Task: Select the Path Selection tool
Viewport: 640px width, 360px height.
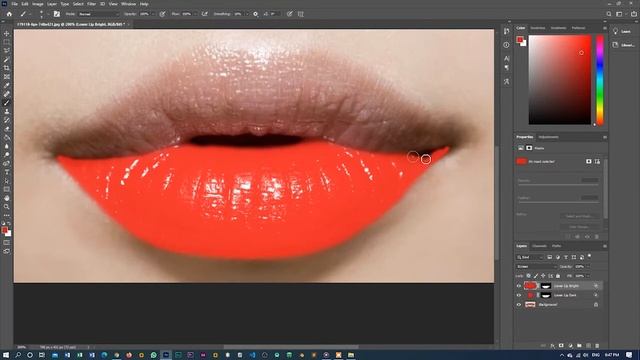Action: click(7, 180)
